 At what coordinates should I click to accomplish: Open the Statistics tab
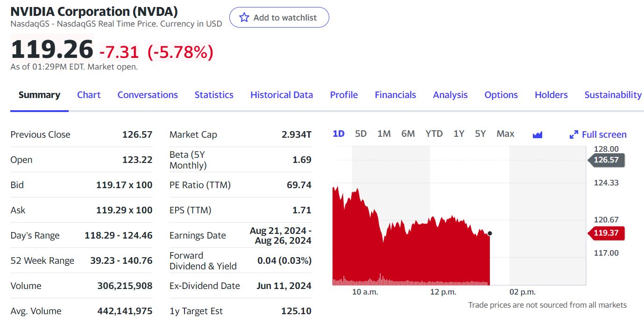click(x=214, y=95)
